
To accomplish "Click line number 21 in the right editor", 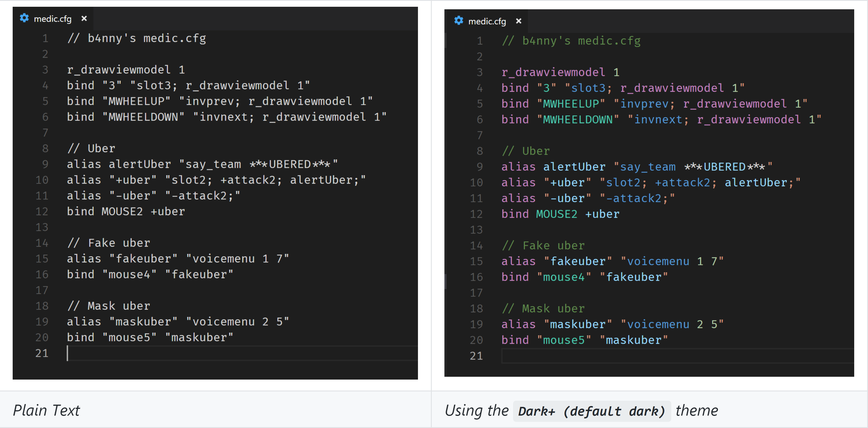I will pyautogui.click(x=476, y=356).
